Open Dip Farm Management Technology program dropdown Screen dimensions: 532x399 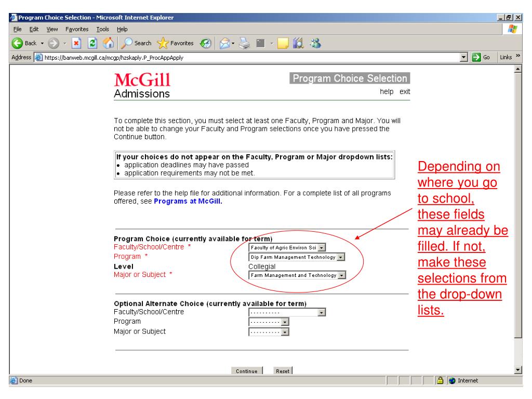point(297,257)
